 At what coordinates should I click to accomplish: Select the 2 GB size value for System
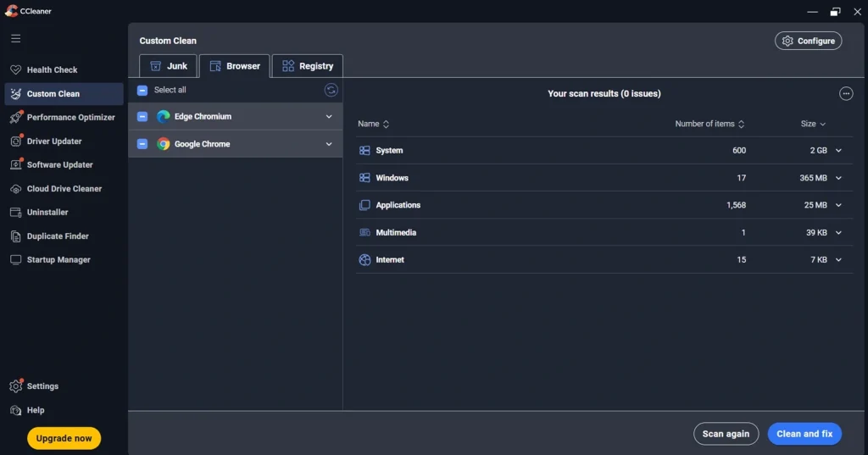pyautogui.click(x=818, y=151)
